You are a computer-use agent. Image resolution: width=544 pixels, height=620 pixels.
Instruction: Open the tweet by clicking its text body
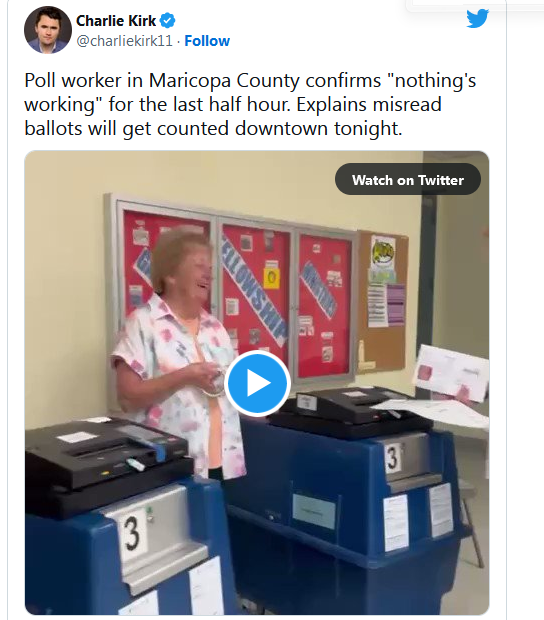pyautogui.click(x=250, y=104)
